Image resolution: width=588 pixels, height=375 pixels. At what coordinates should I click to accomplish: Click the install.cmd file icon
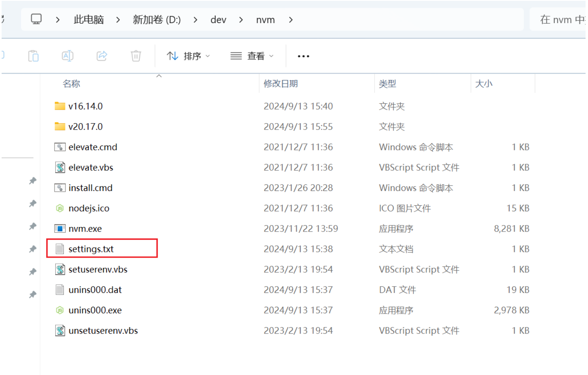[60, 188]
